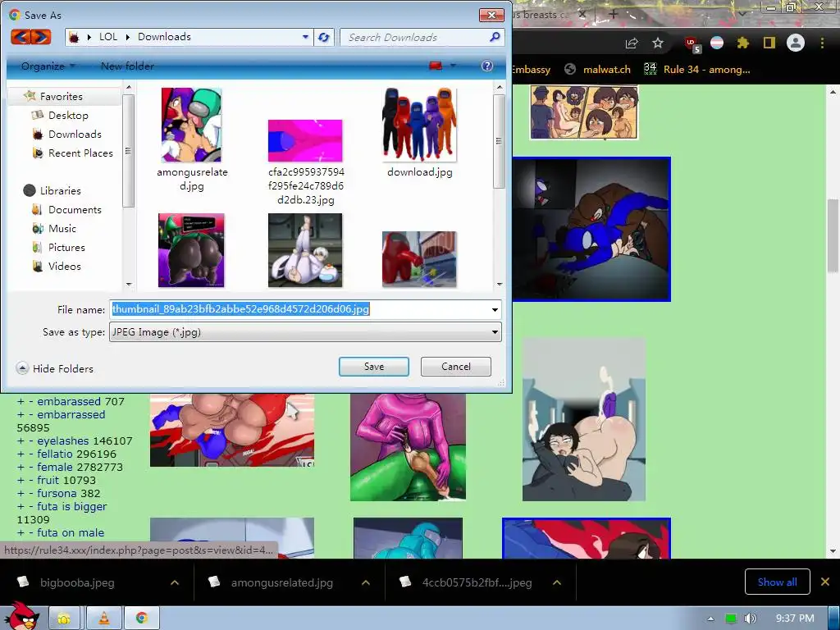Click the Chrome share page icon
The image size is (840, 630).
pos(632,43)
